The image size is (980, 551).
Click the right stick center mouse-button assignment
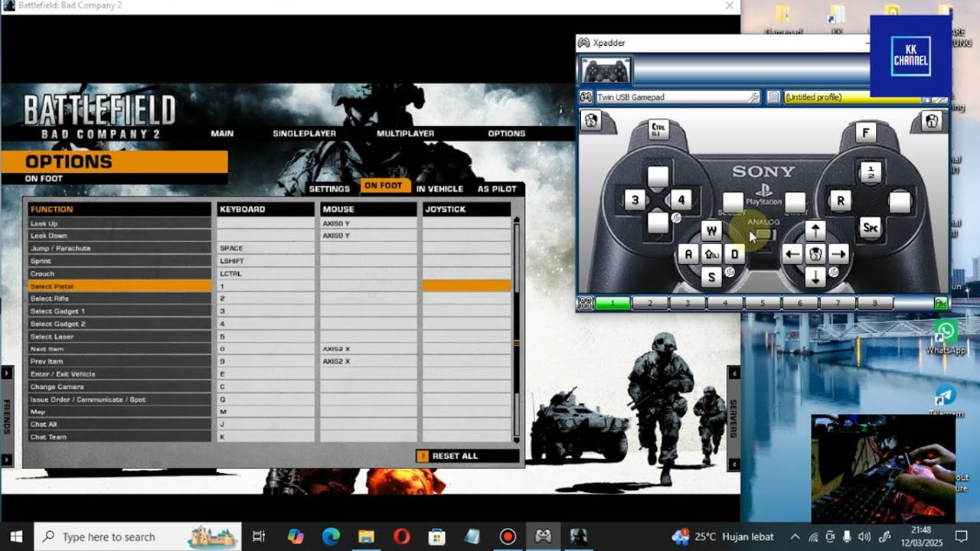[x=815, y=254]
